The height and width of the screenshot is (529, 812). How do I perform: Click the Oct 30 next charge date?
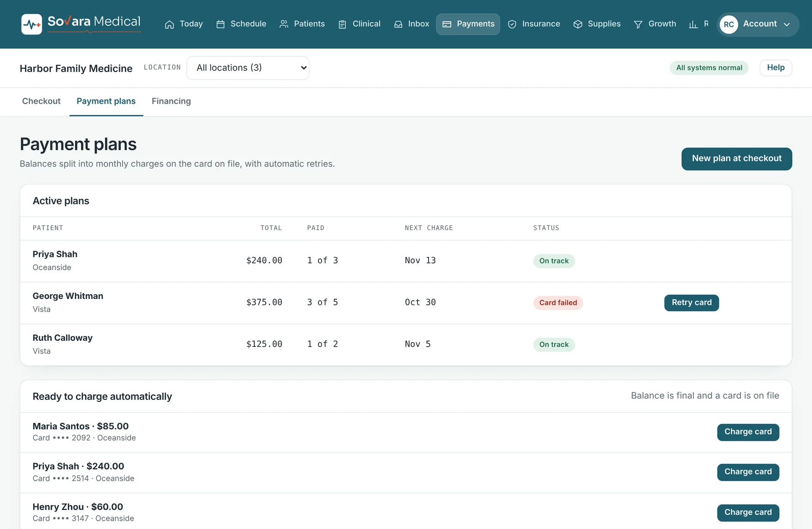pos(420,303)
